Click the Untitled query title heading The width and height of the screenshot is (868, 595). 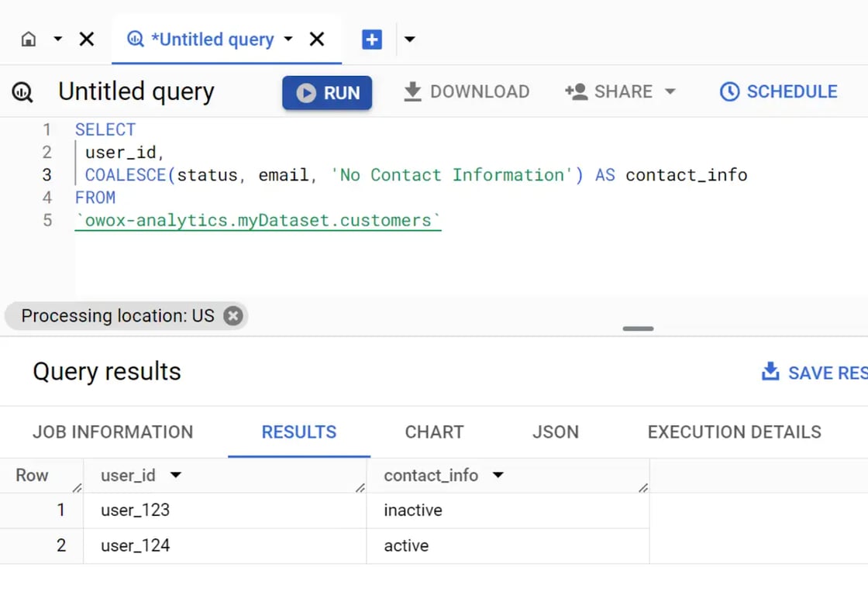pyautogui.click(x=136, y=92)
